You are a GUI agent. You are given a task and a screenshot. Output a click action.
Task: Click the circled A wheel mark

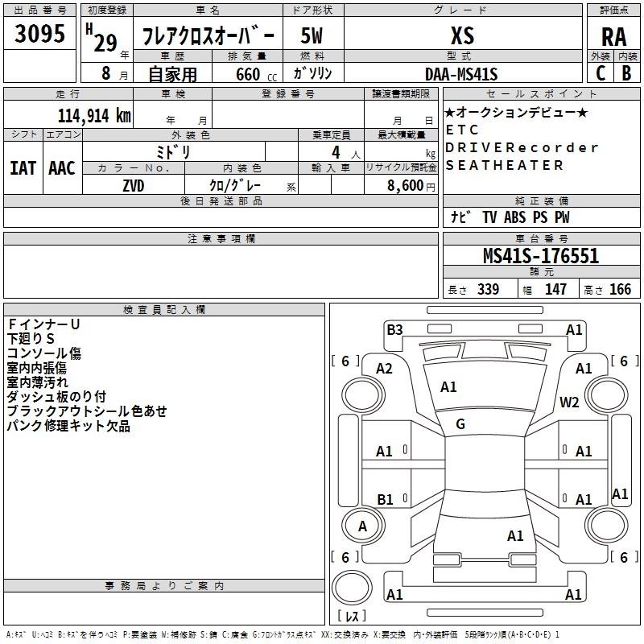pyautogui.click(x=362, y=526)
